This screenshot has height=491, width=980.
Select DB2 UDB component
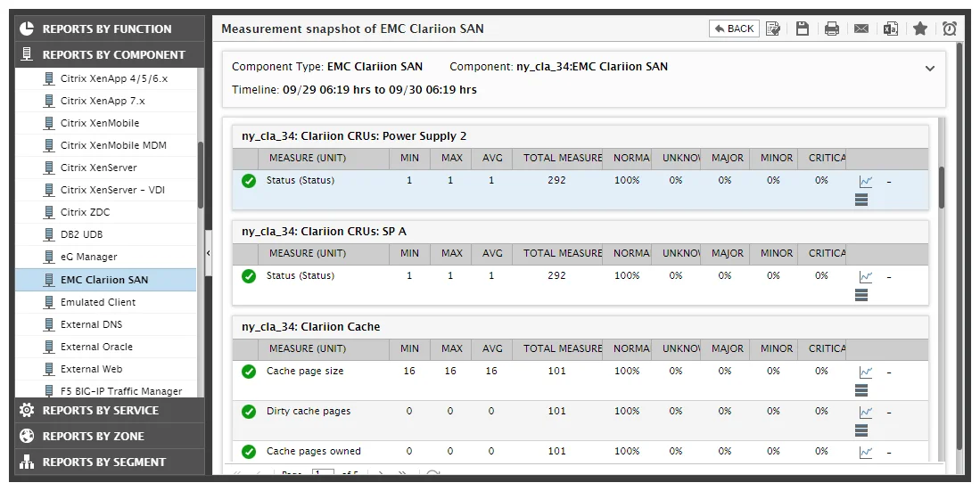pos(105,234)
